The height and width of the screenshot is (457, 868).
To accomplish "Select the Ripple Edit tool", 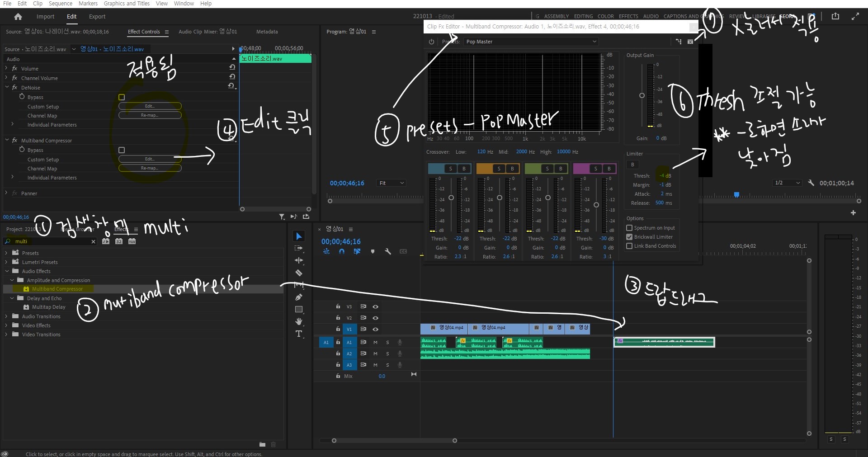I will pyautogui.click(x=299, y=260).
